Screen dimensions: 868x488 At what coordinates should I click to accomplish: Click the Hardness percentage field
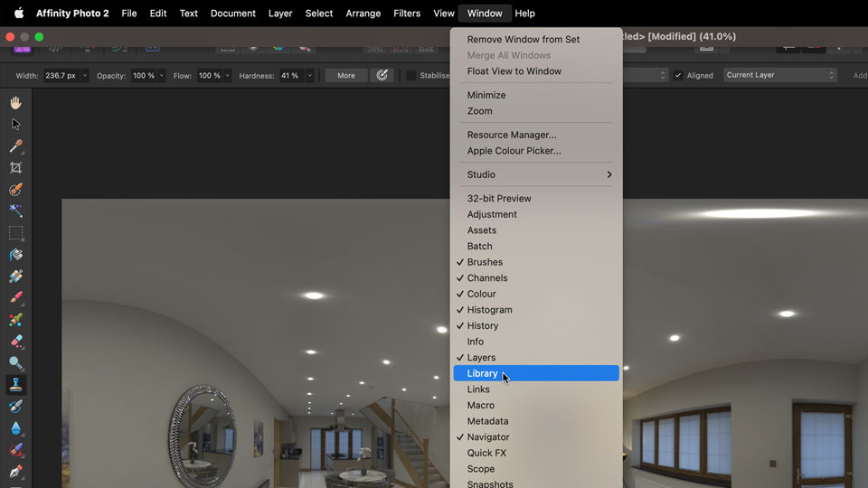[292, 75]
